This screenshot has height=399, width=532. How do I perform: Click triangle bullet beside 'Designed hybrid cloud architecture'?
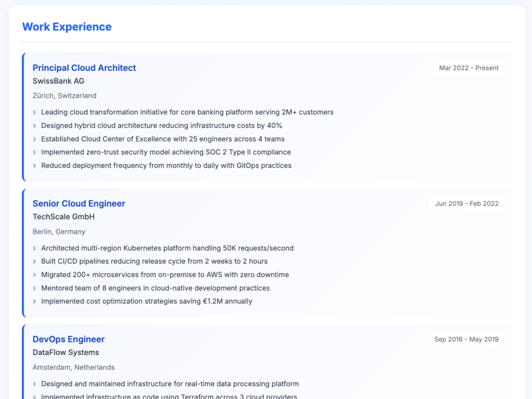click(35, 126)
